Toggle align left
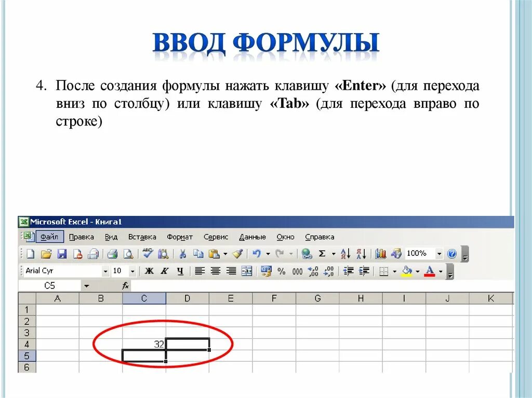Screen dimensions: 532x398 (199, 271)
